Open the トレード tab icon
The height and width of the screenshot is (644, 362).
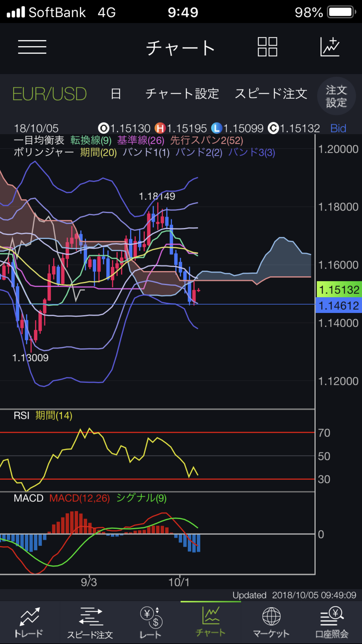click(x=29, y=617)
